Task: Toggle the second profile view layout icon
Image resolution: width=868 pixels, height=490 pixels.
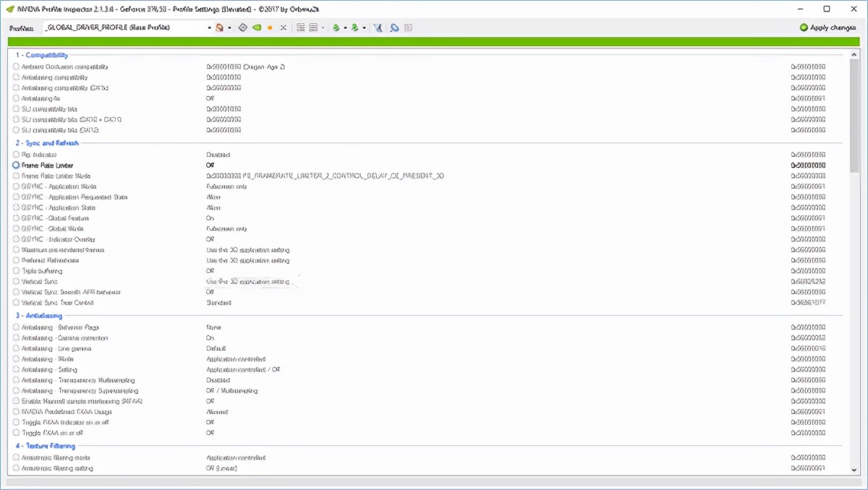Action: click(x=314, y=27)
